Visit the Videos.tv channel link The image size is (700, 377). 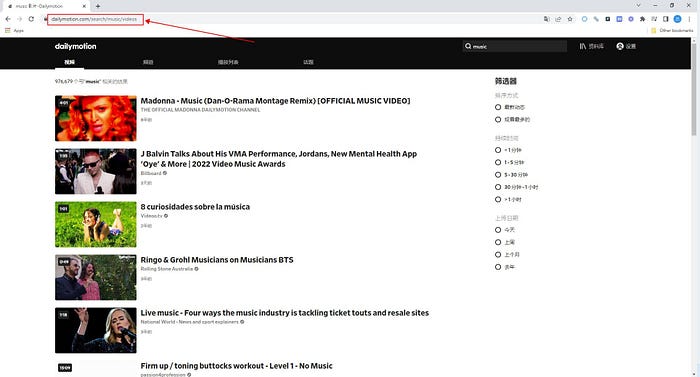(x=152, y=216)
